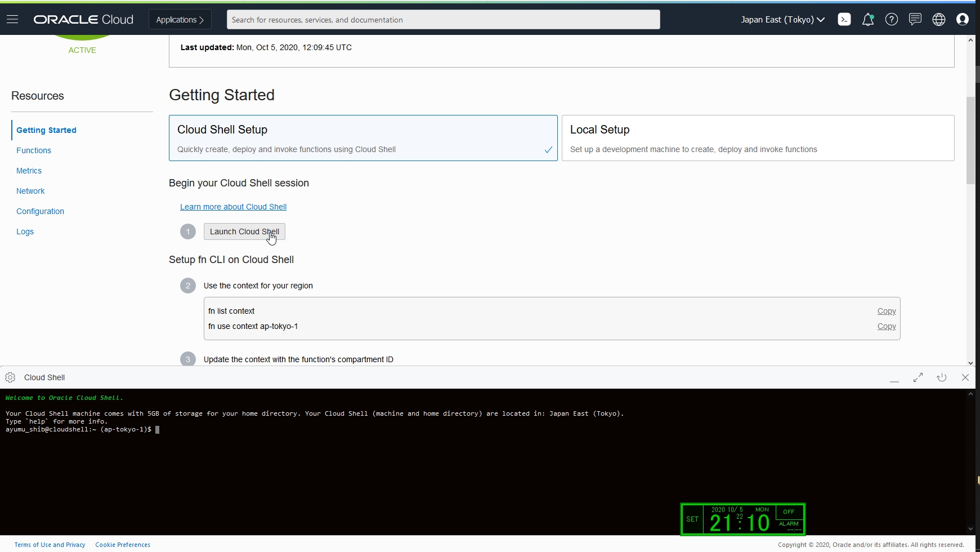Click 'Update the context with the function's compartment ID'
The image size is (980, 552).
coord(298,359)
